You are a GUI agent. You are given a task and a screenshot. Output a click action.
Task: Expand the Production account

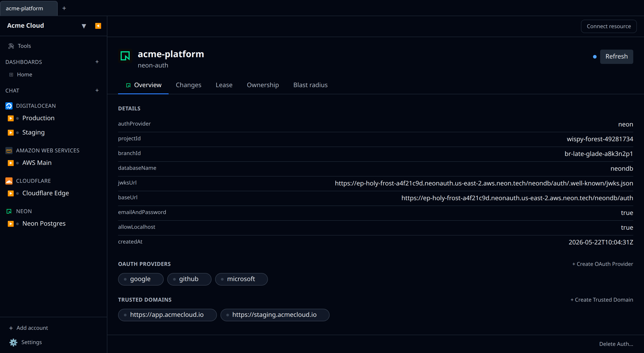[x=11, y=118]
